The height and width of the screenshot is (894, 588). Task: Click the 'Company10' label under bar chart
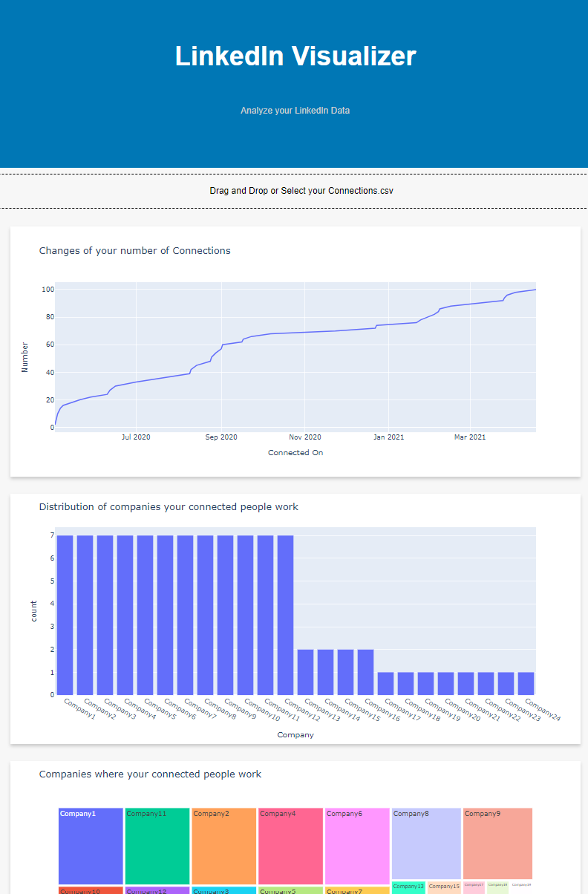(x=263, y=709)
